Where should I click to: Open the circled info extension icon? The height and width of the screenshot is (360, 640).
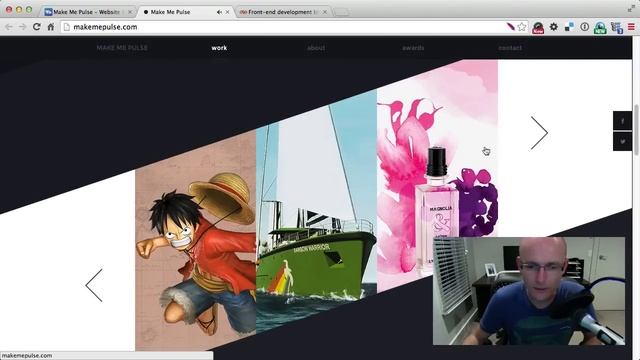[x=584, y=27]
